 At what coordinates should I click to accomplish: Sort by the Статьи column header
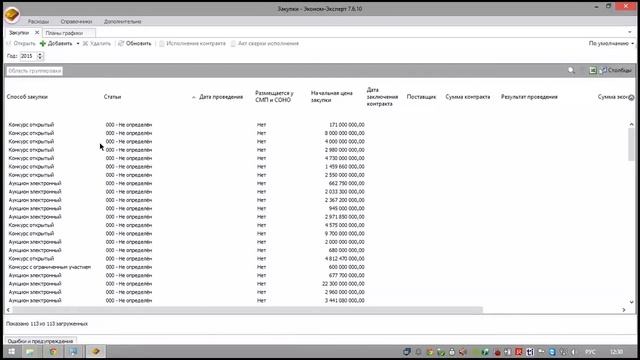coord(112,97)
